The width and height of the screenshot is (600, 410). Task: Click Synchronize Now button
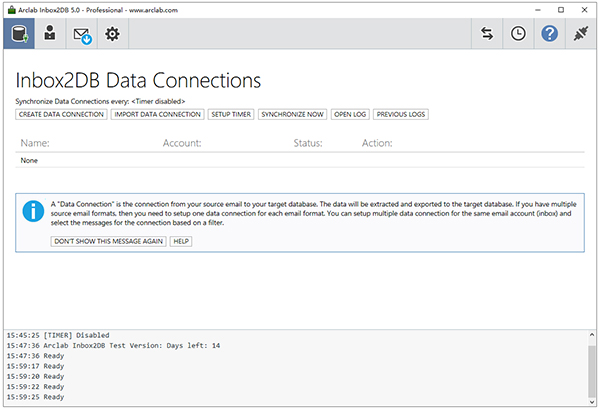[x=292, y=114]
